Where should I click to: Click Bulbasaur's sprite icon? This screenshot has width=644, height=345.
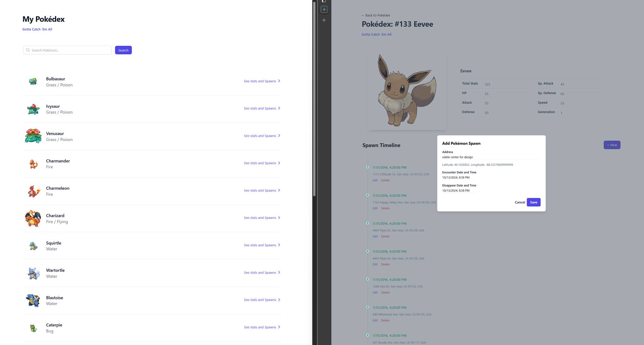pos(33,82)
